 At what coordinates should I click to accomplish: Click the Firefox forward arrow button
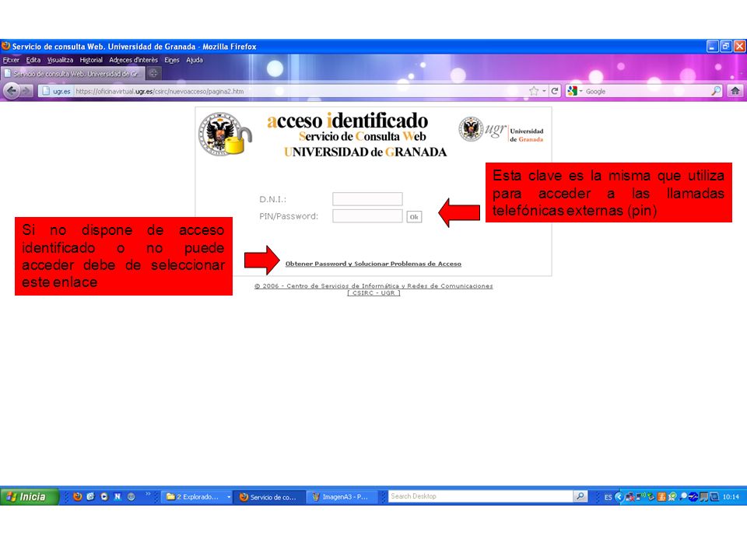point(26,91)
